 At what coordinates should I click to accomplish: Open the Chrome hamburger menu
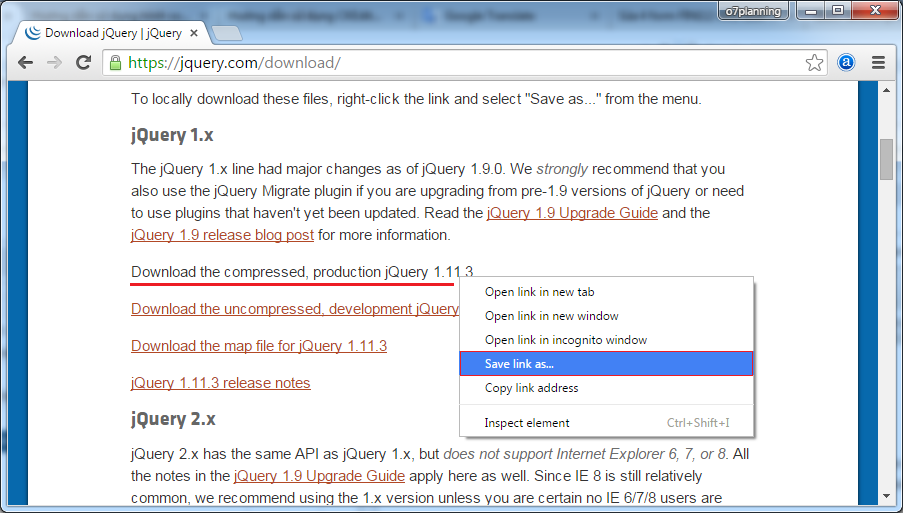coord(878,62)
